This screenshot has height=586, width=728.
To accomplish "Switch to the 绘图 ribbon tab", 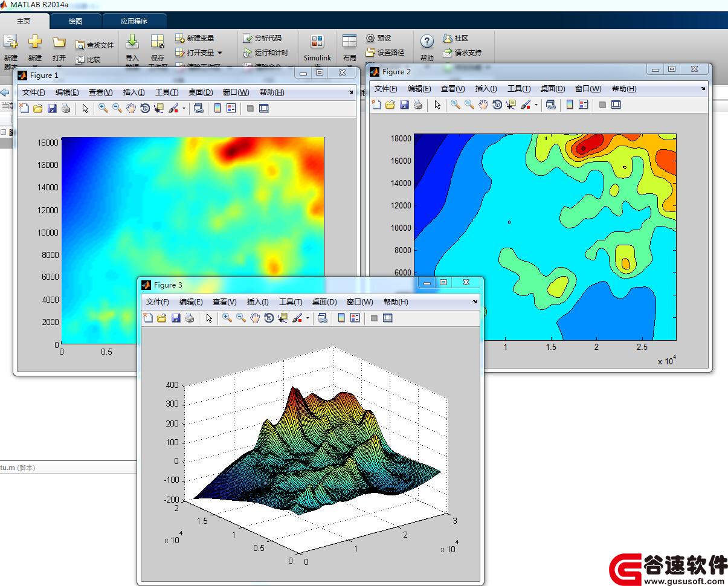I will tap(76, 21).
